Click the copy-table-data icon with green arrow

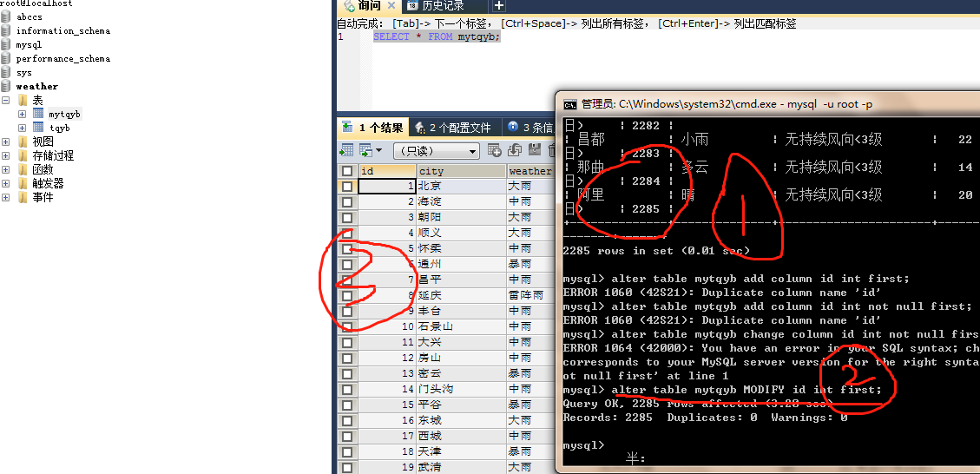tap(365, 150)
